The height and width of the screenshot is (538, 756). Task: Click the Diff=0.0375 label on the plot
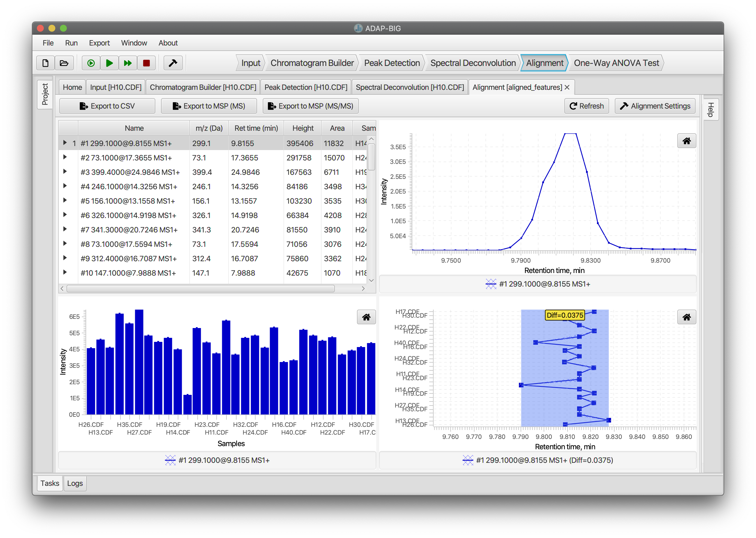point(564,315)
